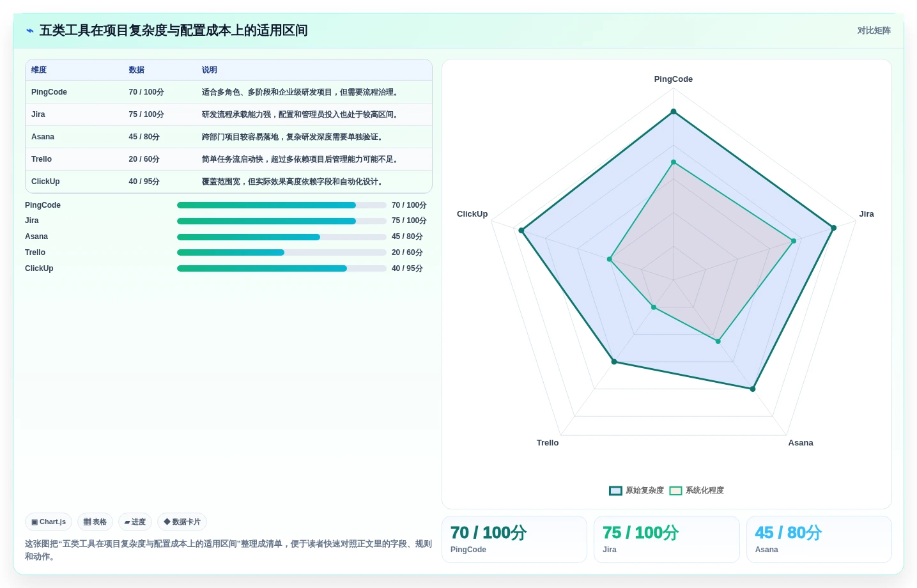Select the 数据卡片 tag chip
The height and width of the screenshot is (588, 917).
tap(182, 522)
